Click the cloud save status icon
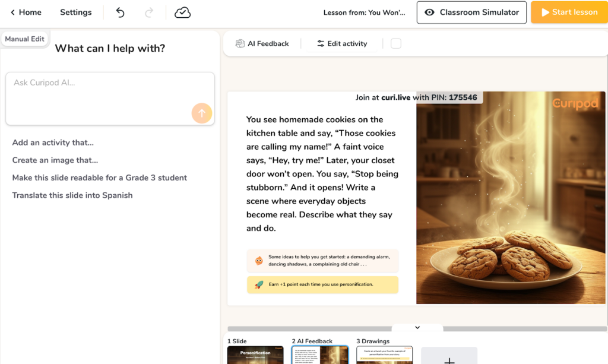 [x=182, y=12]
